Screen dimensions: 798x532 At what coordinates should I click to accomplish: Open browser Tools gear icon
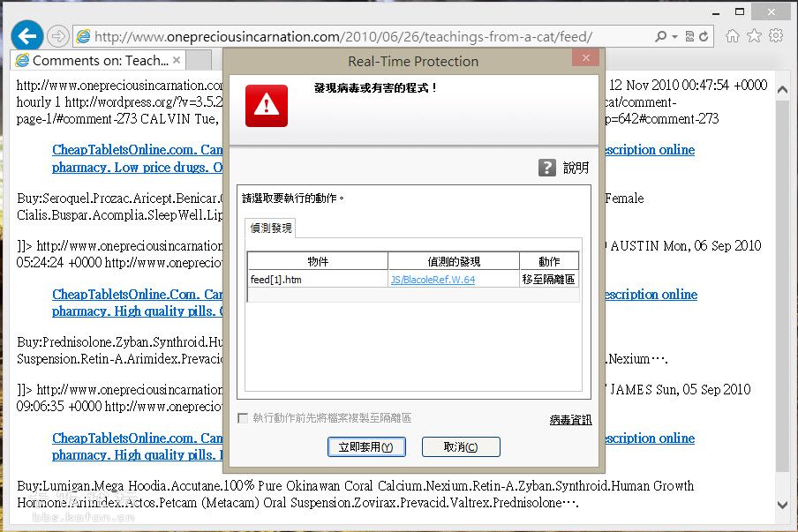776,35
